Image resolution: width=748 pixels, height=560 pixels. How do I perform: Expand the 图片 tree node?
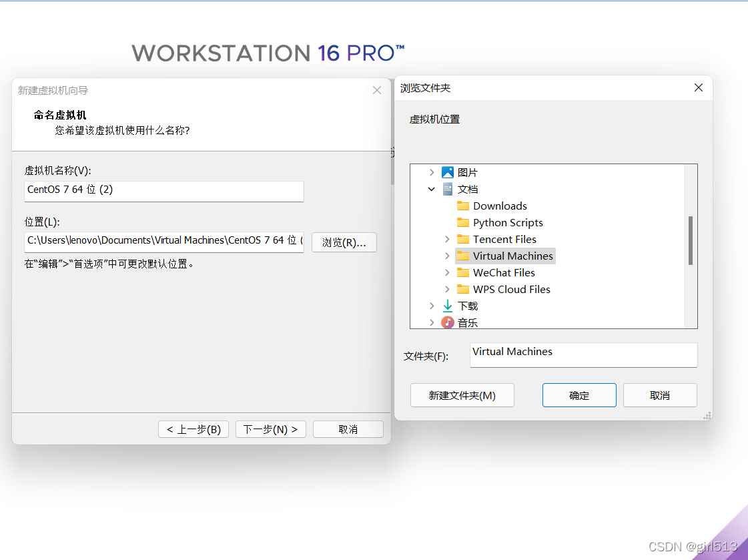(431, 172)
